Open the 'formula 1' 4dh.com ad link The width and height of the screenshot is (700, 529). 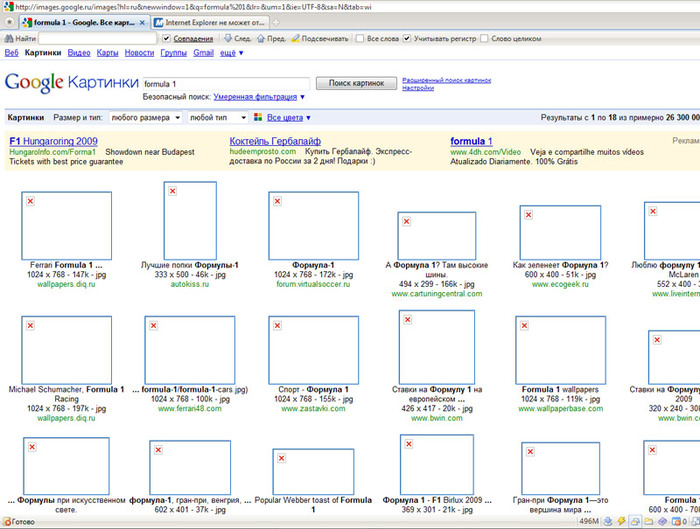[471, 141]
